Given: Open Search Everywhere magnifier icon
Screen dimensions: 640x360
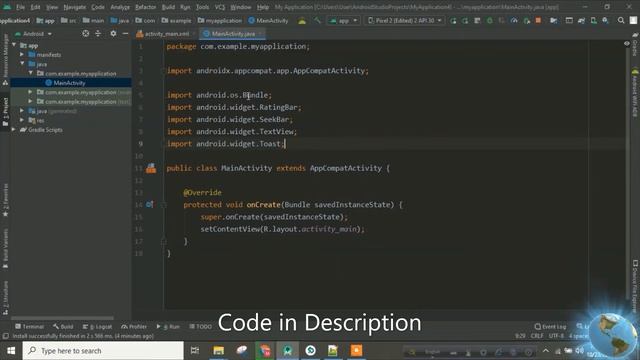Looking at the screenshot, I should (621, 20).
